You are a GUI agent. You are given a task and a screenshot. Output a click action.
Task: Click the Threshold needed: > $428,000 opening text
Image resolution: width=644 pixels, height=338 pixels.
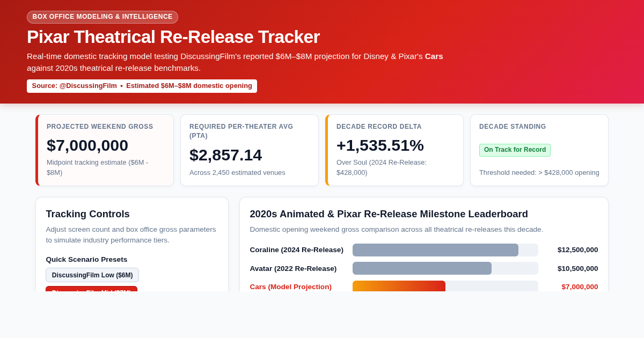[x=539, y=173]
